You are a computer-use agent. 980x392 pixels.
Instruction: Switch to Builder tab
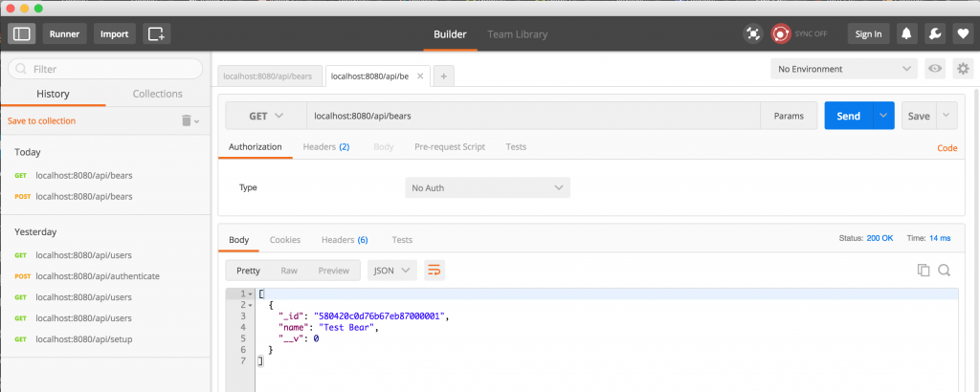point(450,34)
